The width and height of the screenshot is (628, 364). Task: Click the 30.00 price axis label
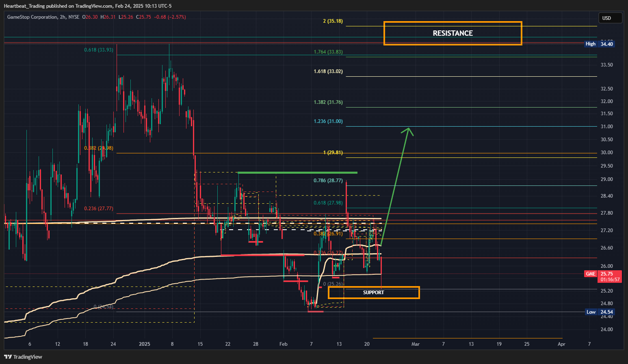tap(606, 153)
